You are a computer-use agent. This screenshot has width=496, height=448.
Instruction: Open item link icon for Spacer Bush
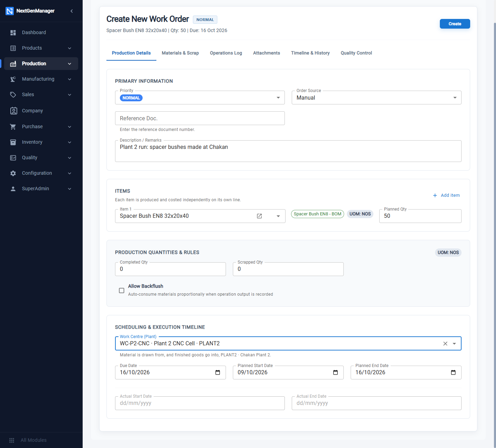tap(259, 216)
